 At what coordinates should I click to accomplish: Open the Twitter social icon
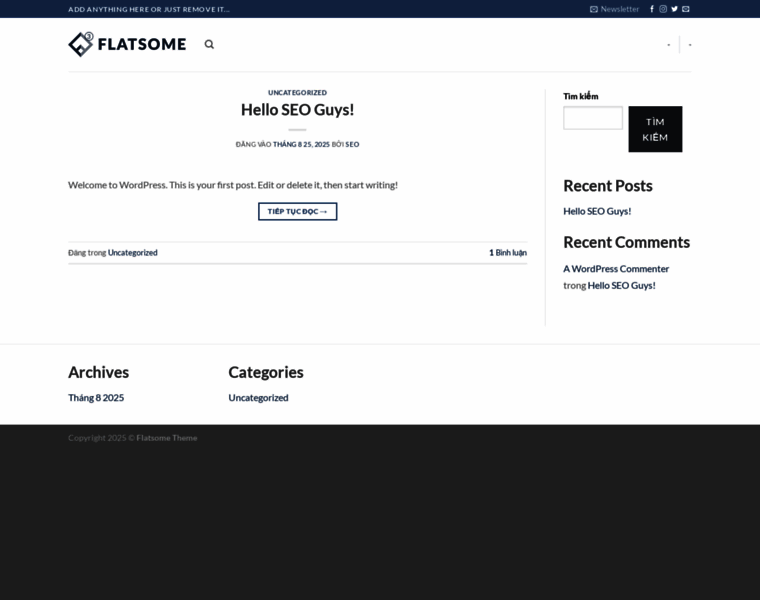pyautogui.click(x=674, y=9)
